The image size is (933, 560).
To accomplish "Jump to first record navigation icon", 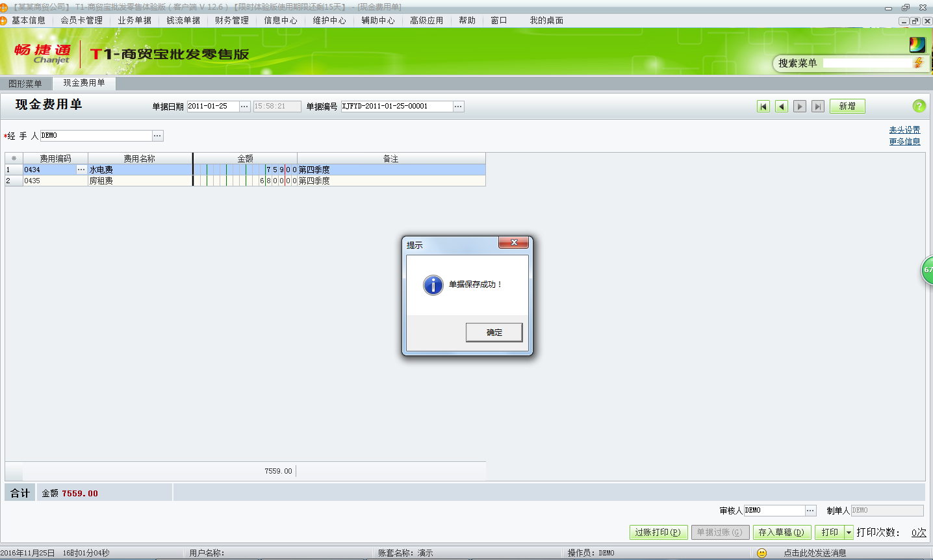I will point(763,107).
